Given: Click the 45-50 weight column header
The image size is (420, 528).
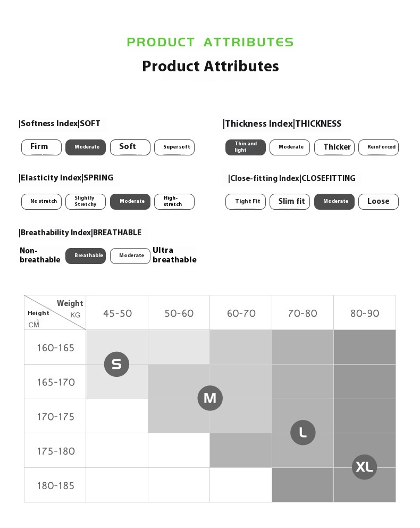Looking at the screenshot, I should 117,313.
